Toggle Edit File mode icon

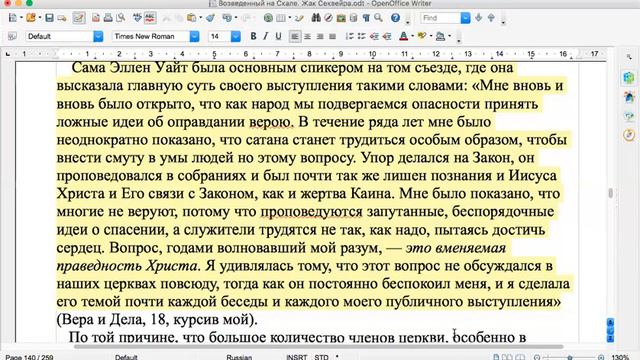(x=79, y=18)
